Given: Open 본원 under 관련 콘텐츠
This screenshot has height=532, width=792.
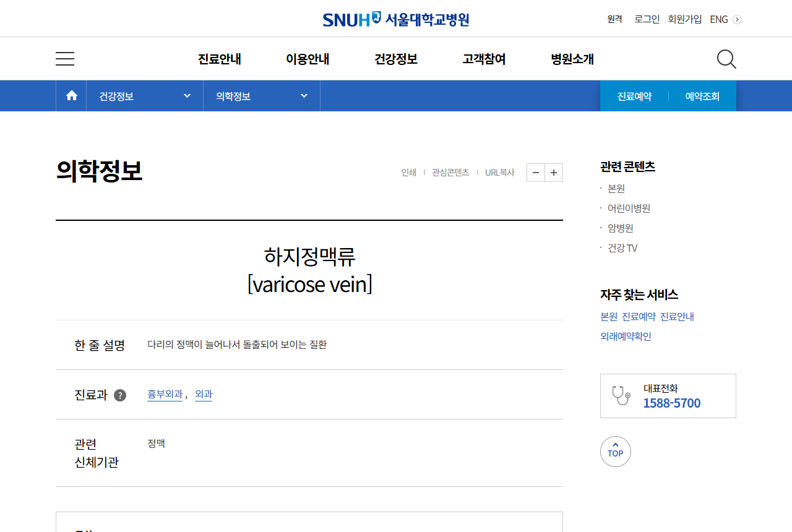Looking at the screenshot, I should tap(616, 189).
